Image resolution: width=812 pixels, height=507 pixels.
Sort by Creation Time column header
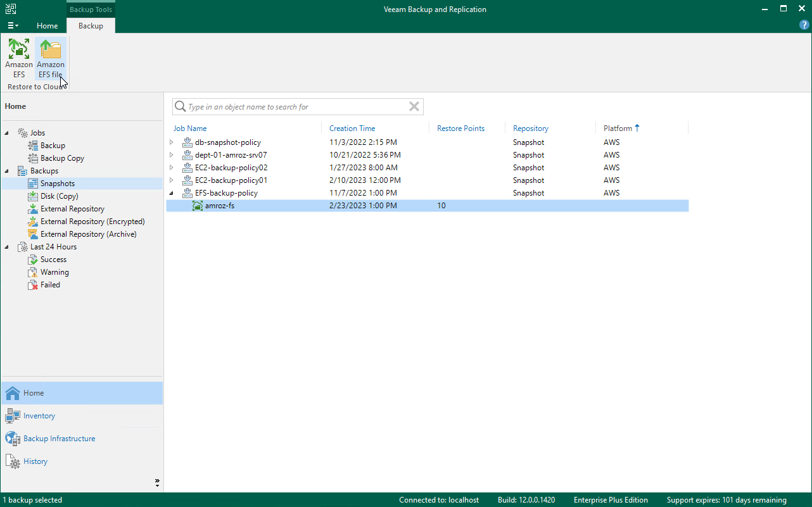(352, 128)
